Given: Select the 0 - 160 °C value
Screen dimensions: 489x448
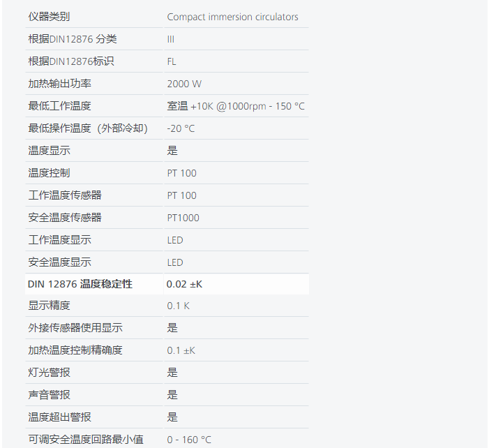Looking at the screenshot, I should click(189, 440).
